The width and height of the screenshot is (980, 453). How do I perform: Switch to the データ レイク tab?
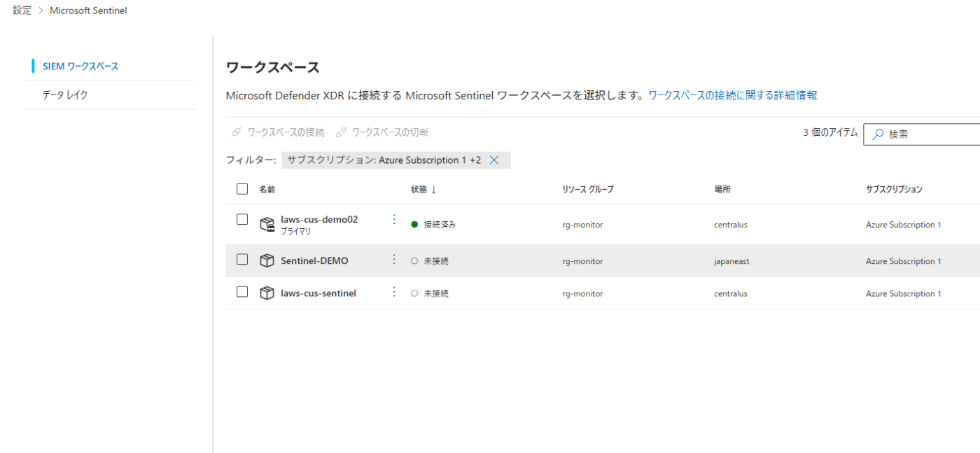point(65,95)
